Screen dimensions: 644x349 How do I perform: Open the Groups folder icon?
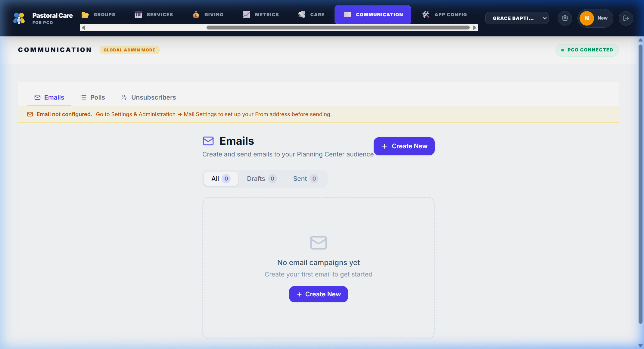coord(85,15)
